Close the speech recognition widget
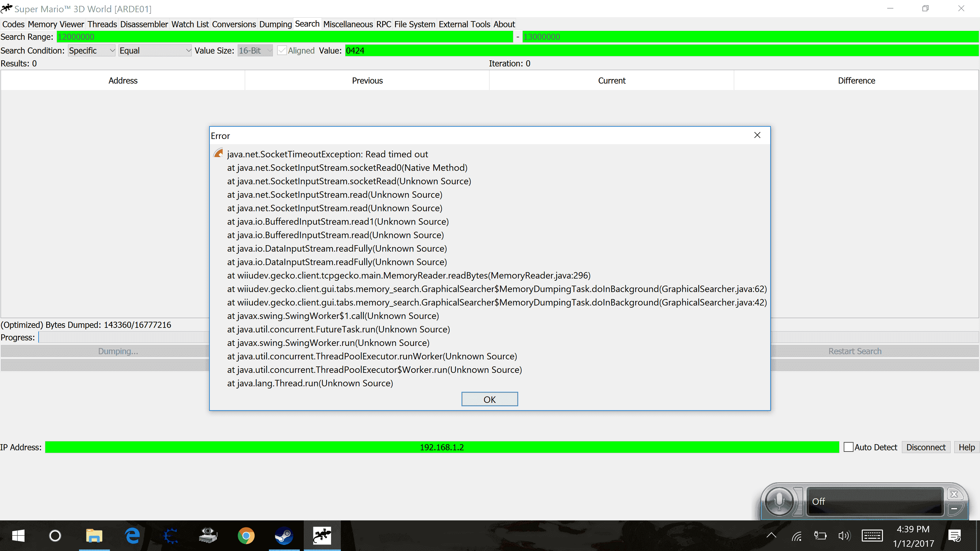 (954, 494)
